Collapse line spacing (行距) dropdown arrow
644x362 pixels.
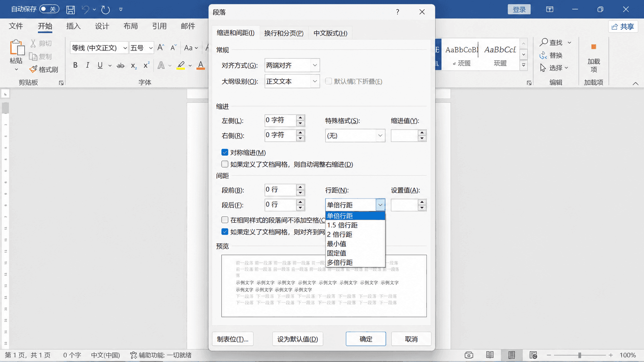[380, 205]
